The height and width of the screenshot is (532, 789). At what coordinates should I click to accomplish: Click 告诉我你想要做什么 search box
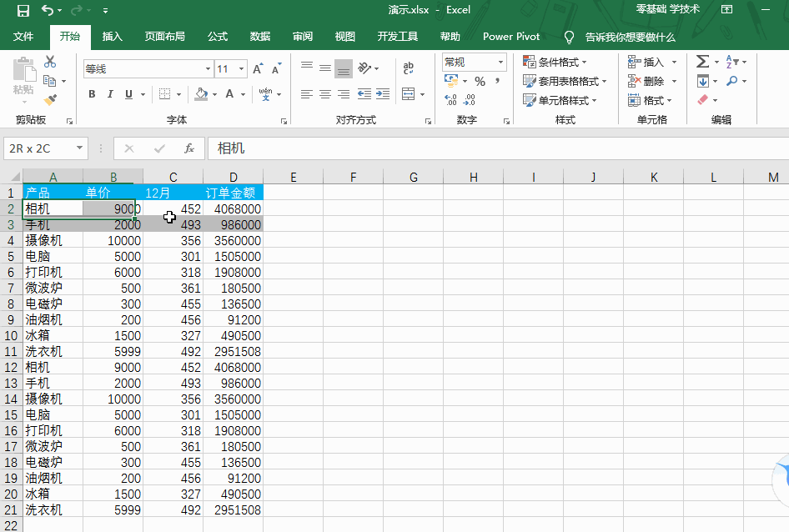tap(630, 37)
